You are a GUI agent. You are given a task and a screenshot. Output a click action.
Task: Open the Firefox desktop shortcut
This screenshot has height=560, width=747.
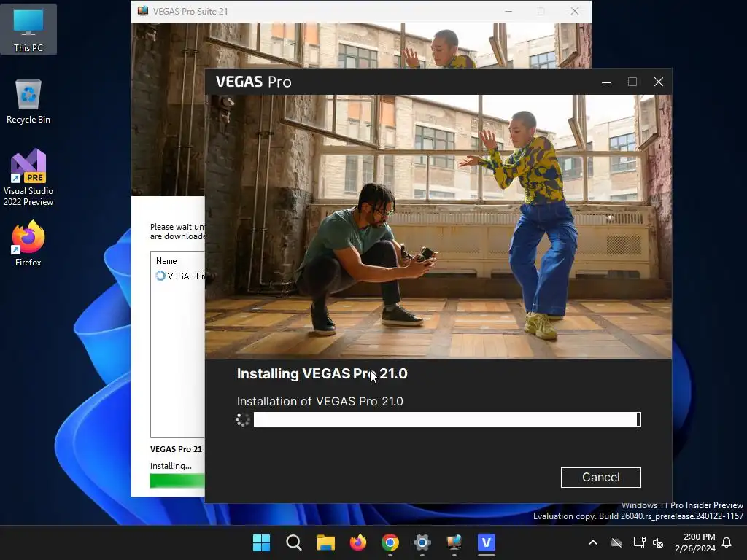tap(28, 244)
